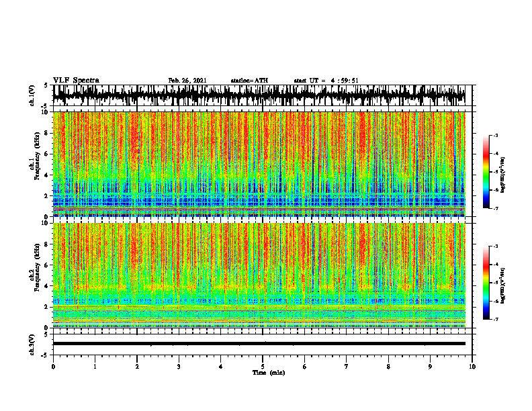Click the ch.1 color scale log(PSD) unit label
Viewport: 532px width, 411px height.
(x=503, y=175)
